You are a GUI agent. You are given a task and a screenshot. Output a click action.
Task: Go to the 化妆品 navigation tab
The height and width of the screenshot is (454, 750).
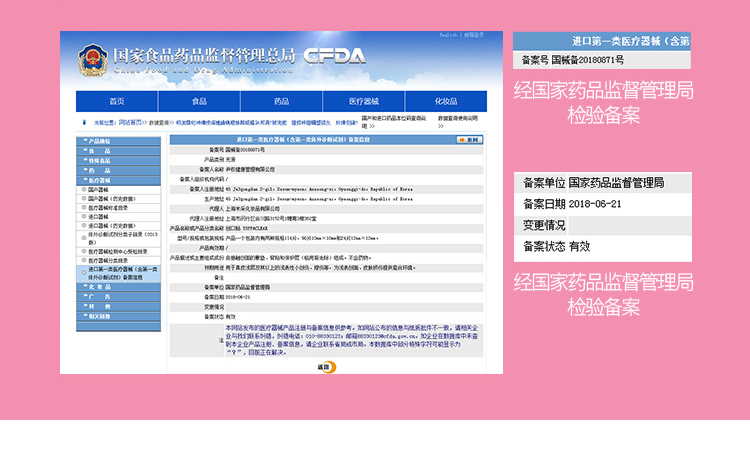(445, 101)
